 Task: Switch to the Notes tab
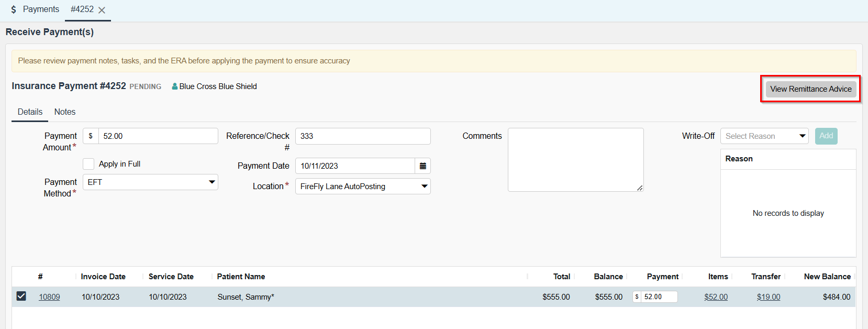click(65, 112)
